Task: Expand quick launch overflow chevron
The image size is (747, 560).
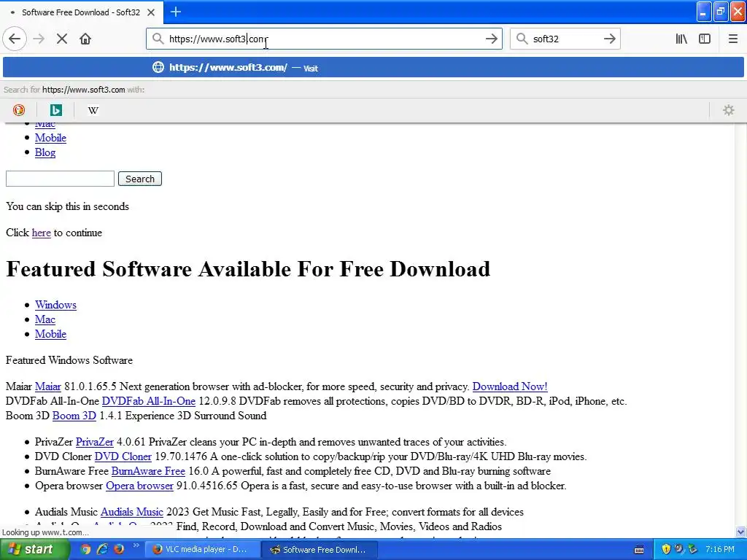Action: [136, 545]
